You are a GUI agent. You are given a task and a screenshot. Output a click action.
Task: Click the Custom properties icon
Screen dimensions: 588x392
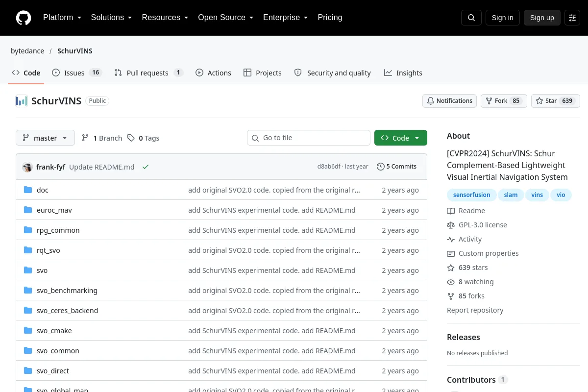451,253
